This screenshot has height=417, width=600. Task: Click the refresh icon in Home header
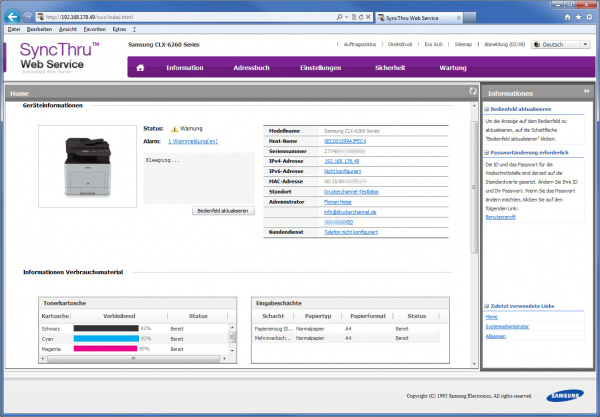tap(471, 92)
